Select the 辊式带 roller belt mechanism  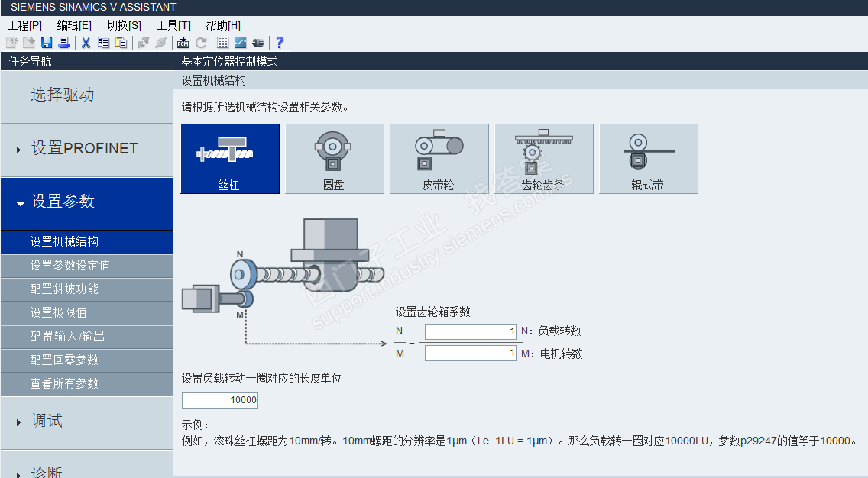pos(648,159)
